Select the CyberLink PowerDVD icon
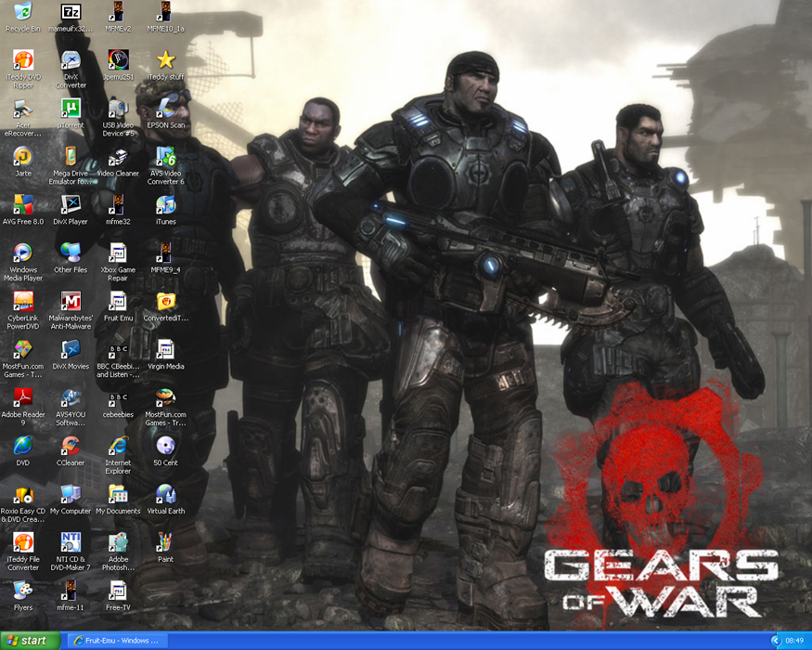The image size is (812, 650). click(x=23, y=301)
